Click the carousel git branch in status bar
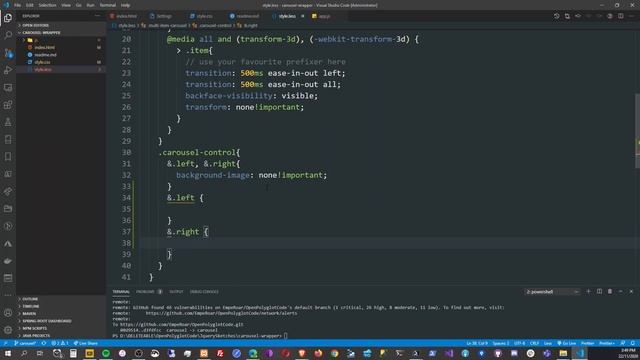 click(25, 343)
